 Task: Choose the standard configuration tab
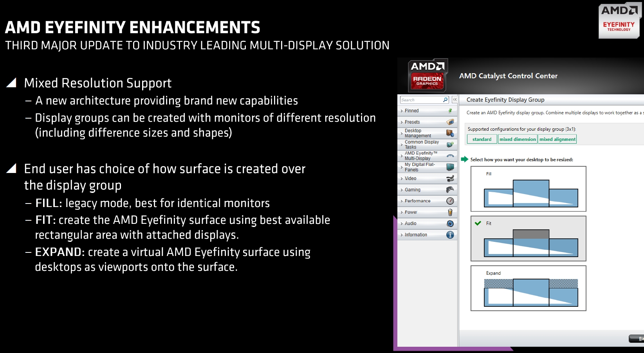point(482,139)
